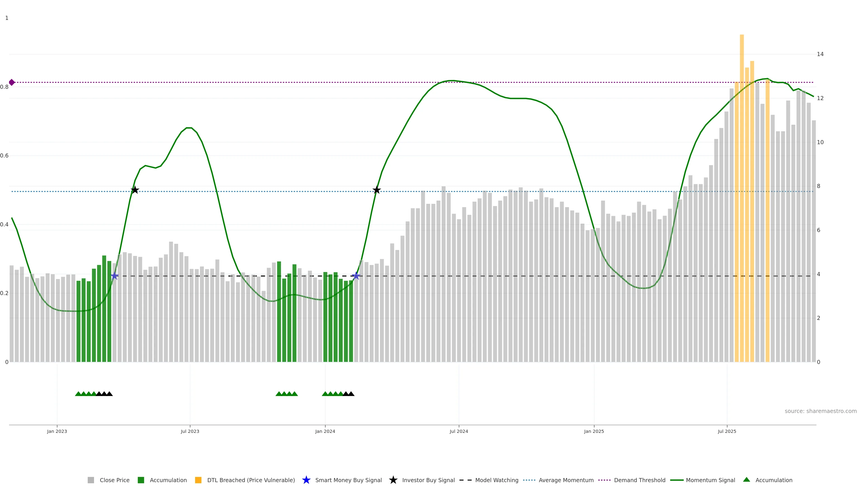Click the second black Investor Buy star
The height and width of the screenshot is (488, 868).
click(x=377, y=190)
